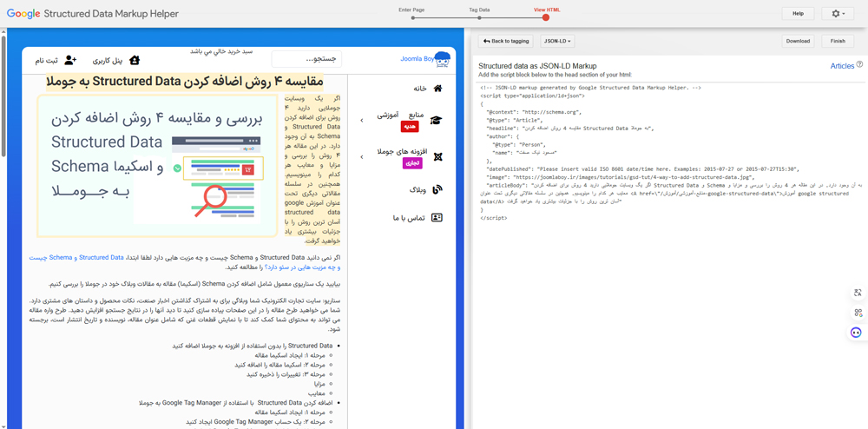Screen dimensions: 868x429
Task: Click the graduation cap icon for منابع آموزشی
Action: (x=437, y=121)
